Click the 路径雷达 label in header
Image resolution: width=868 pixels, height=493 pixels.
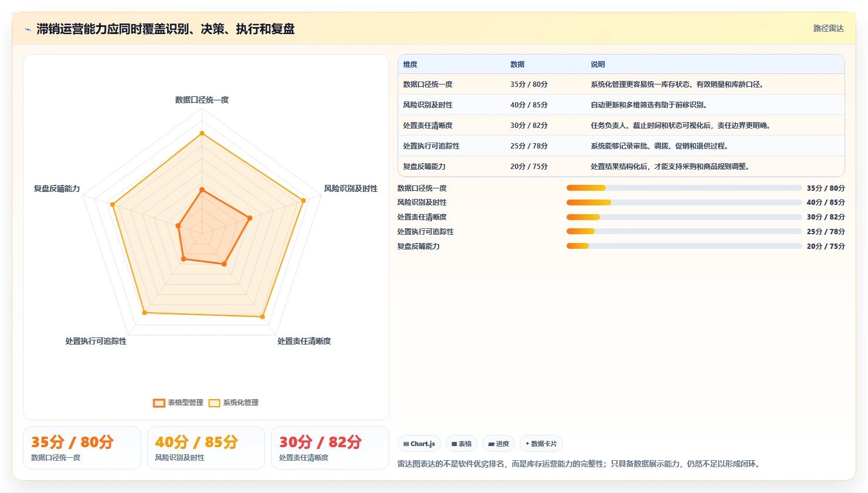tap(828, 28)
